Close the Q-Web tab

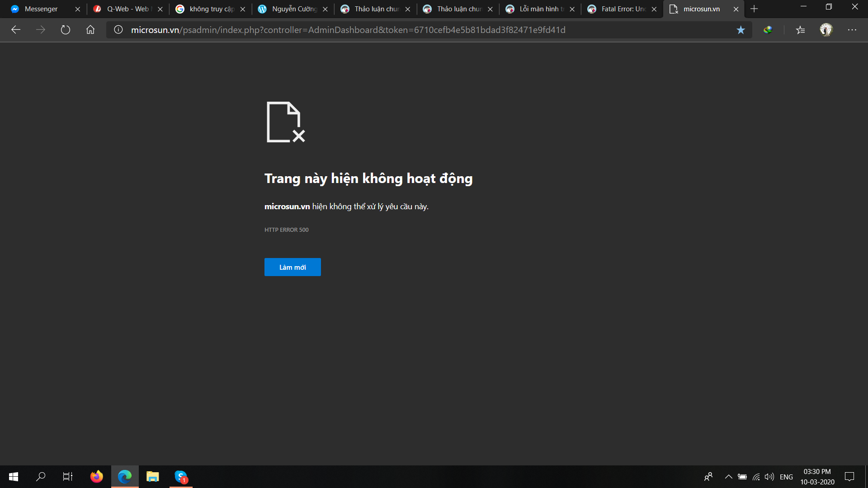point(160,9)
